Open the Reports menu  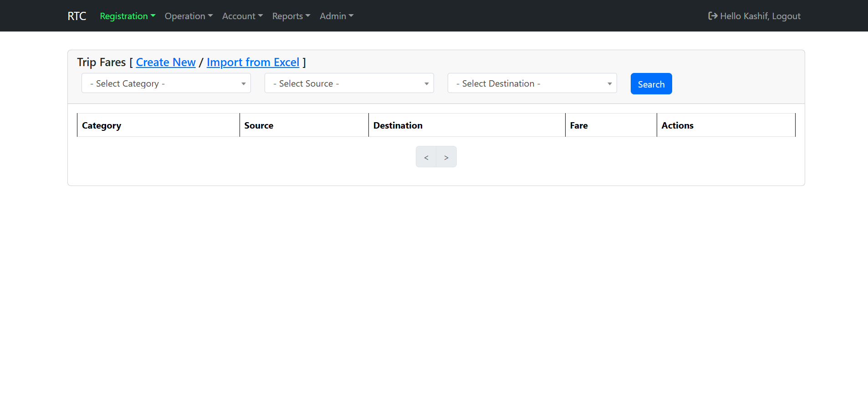291,16
